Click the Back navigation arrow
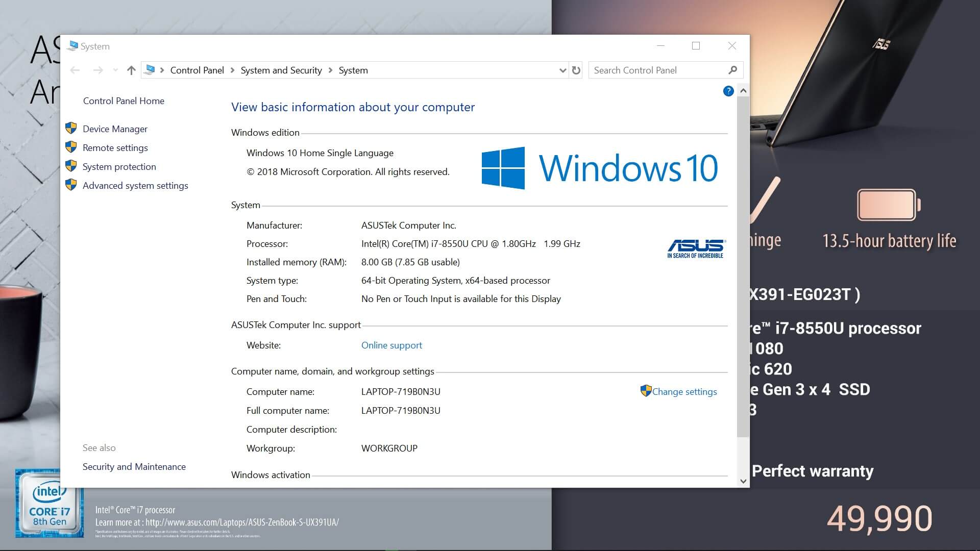This screenshot has width=980, height=551. (x=75, y=70)
